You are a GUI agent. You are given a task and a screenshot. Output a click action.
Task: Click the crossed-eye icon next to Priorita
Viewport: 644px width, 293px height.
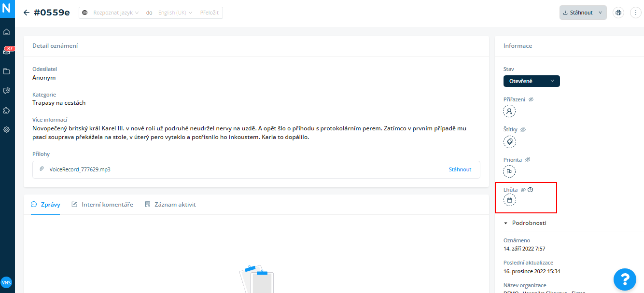[528, 159]
